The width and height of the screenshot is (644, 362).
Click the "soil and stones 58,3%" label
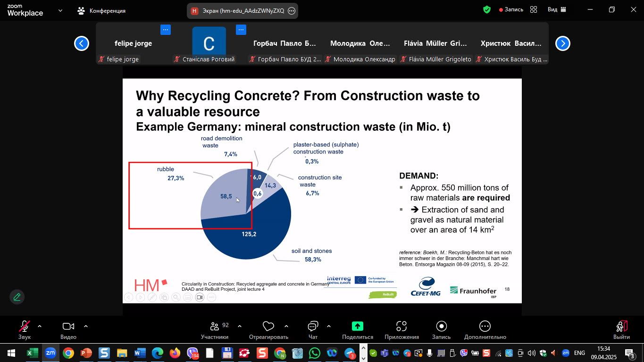click(311, 255)
